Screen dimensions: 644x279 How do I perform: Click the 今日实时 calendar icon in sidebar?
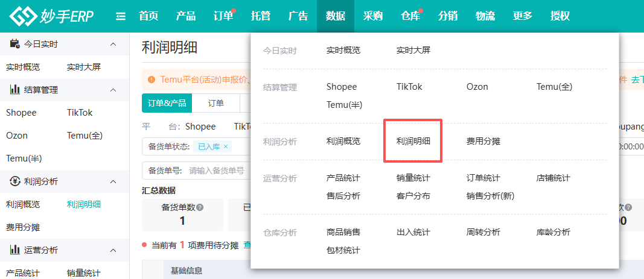click(x=14, y=44)
